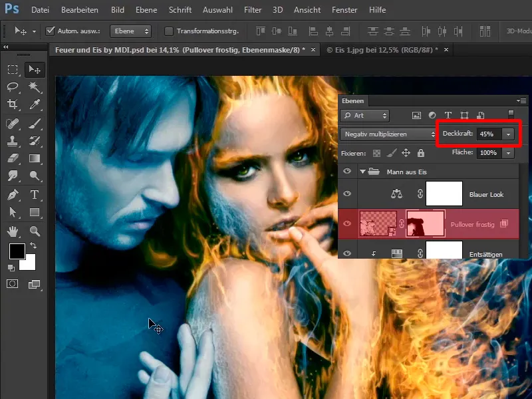Select the Crop tool
The width and height of the screenshot is (532, 399).
[13, 104]
